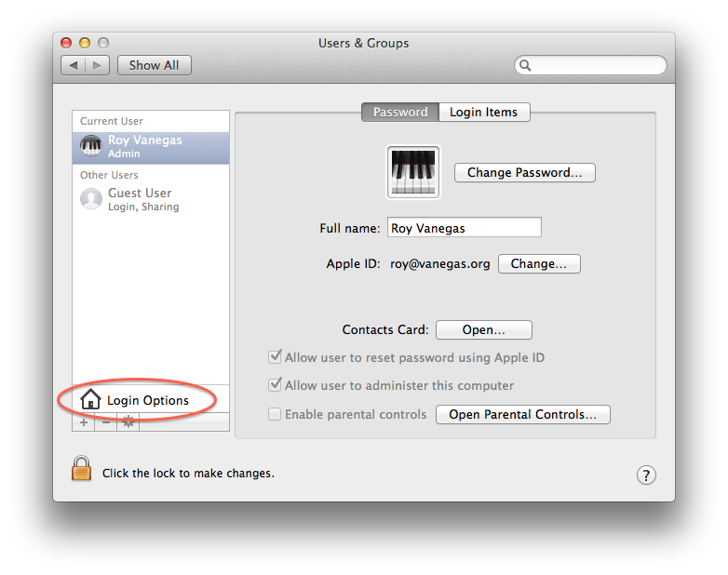Viewport: 728px width, 575px height.
Task: Switch to the Login Items tab
Action: 483,112
